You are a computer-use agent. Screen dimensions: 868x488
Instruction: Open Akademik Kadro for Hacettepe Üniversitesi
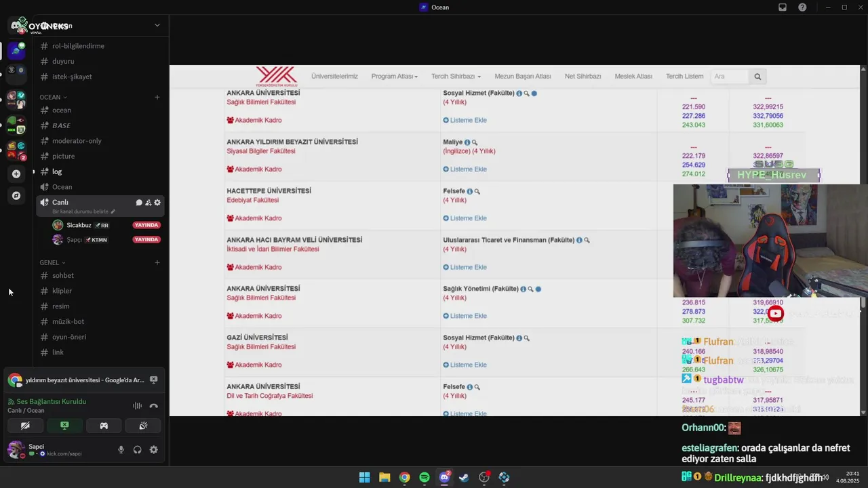click(254, 218)
